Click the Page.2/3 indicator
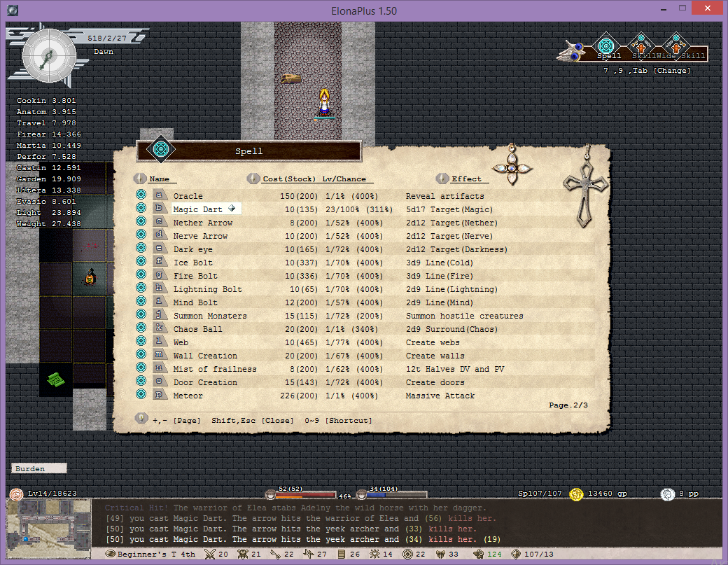The width and height of the screenshot is (728, 565). [x=568, y=405]
